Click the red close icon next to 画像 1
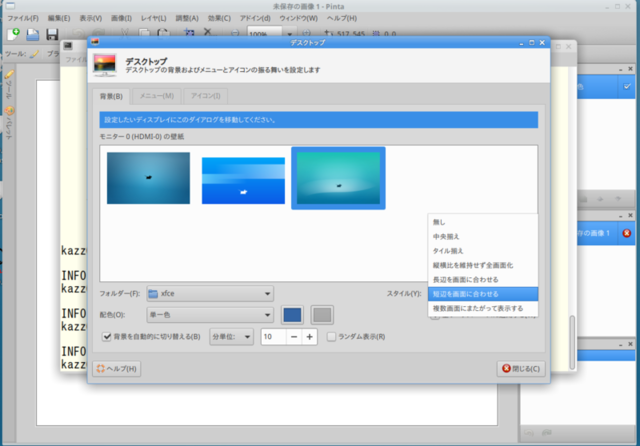640x446 pixels. [627, 233]
